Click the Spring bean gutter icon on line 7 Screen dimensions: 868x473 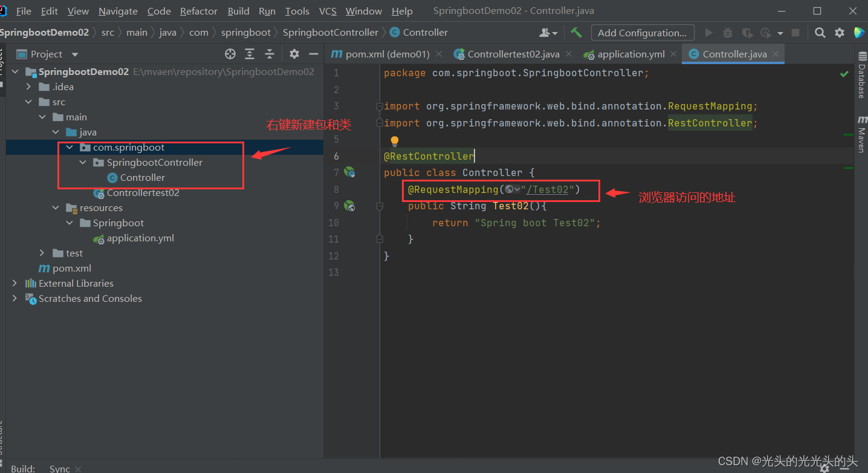pos(351,172)
